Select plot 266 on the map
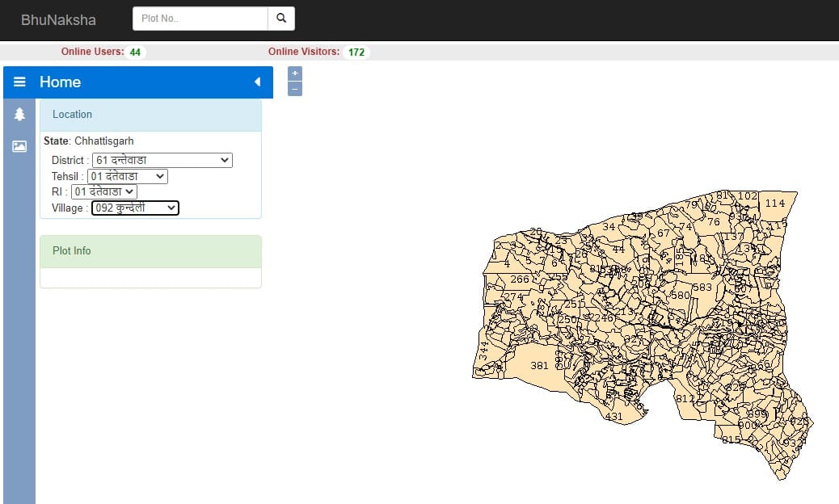Screen dimensions: 839x504 519,279
